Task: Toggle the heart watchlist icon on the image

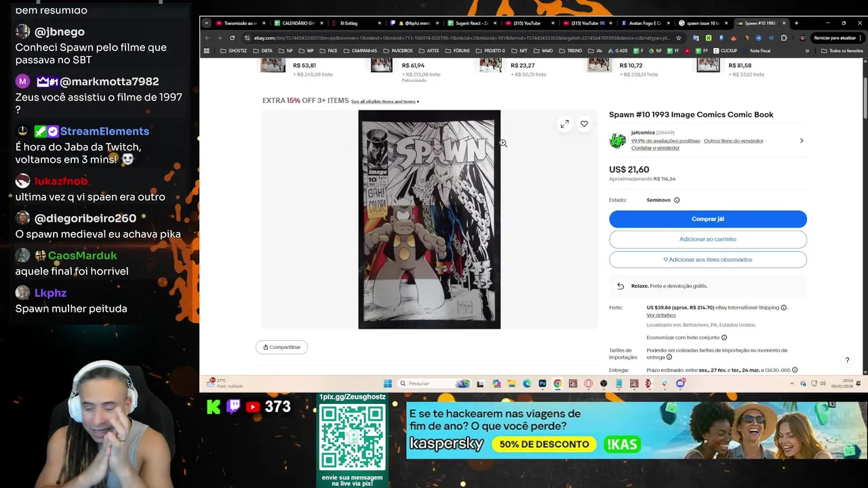Action: [584, 124]
